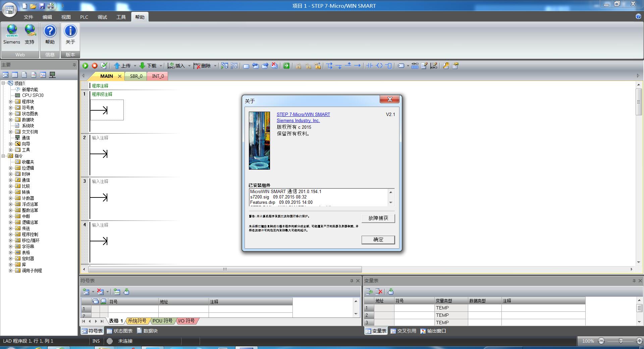Expand the 向导 tree node
Image resolution: width=644 pixels, height=349 pixels.
click(x=11, y=144)
